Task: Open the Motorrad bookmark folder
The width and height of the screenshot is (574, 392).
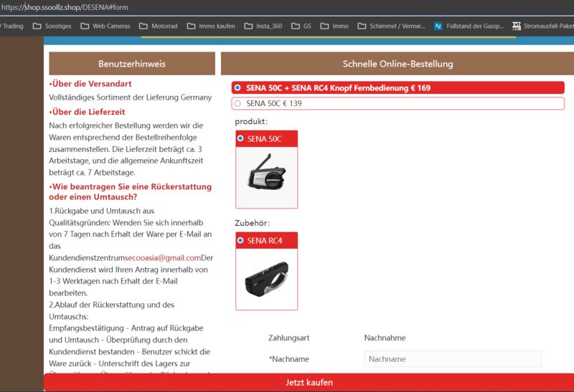Action: pos(158,26)
